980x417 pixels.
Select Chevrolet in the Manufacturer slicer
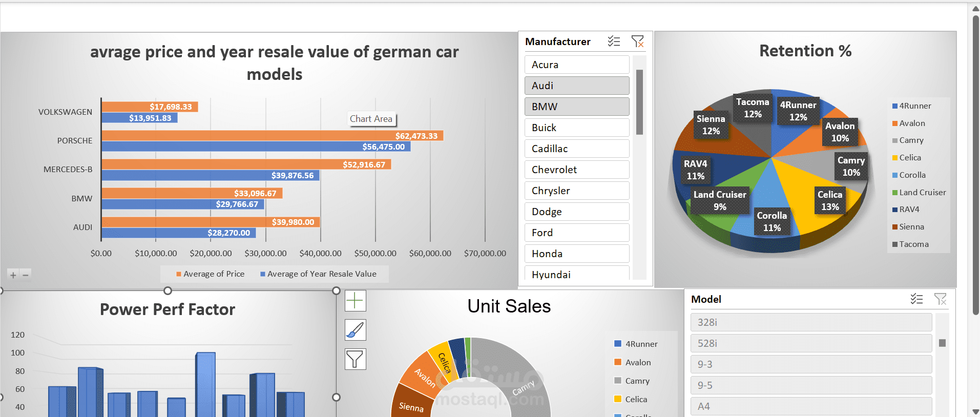[577, 170]
